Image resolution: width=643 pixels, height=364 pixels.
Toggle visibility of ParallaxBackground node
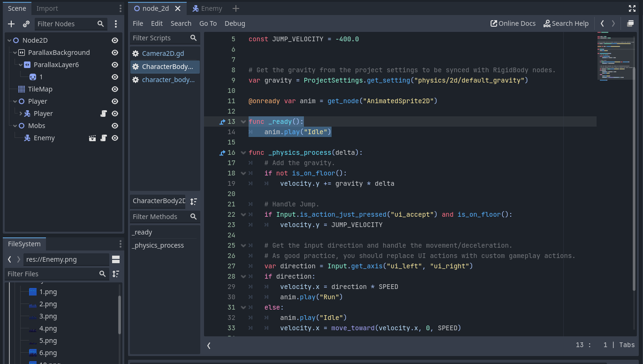point(115,53)
